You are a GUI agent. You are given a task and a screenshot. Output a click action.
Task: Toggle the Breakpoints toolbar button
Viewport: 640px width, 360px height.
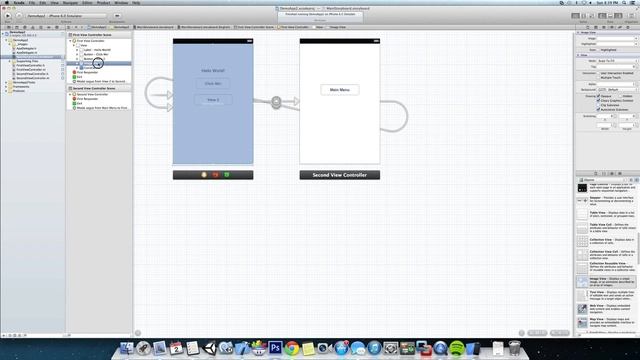tap(117, 16)
